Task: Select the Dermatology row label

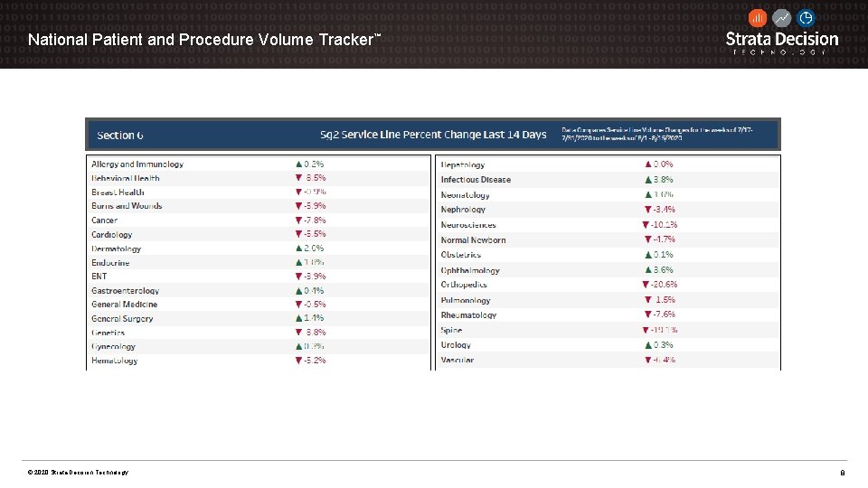Action: (x=117, y=249)
